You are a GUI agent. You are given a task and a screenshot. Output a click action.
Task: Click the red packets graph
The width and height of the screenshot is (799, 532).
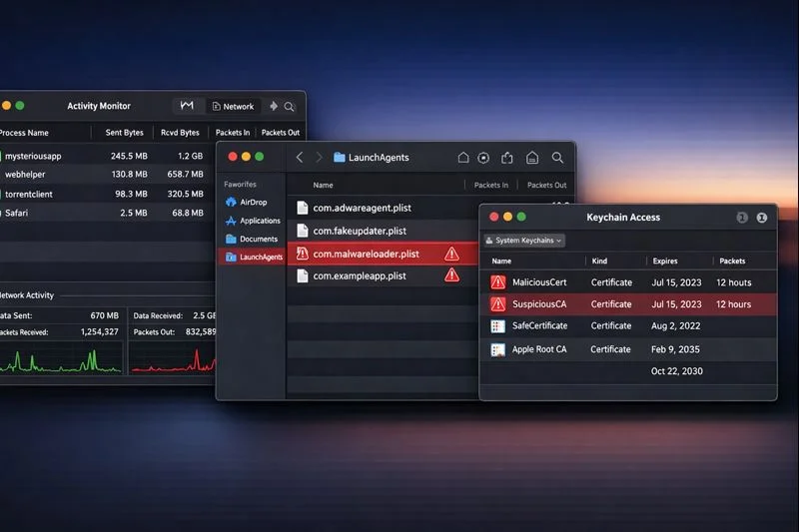pyautogui.click(x=173, y=358)
